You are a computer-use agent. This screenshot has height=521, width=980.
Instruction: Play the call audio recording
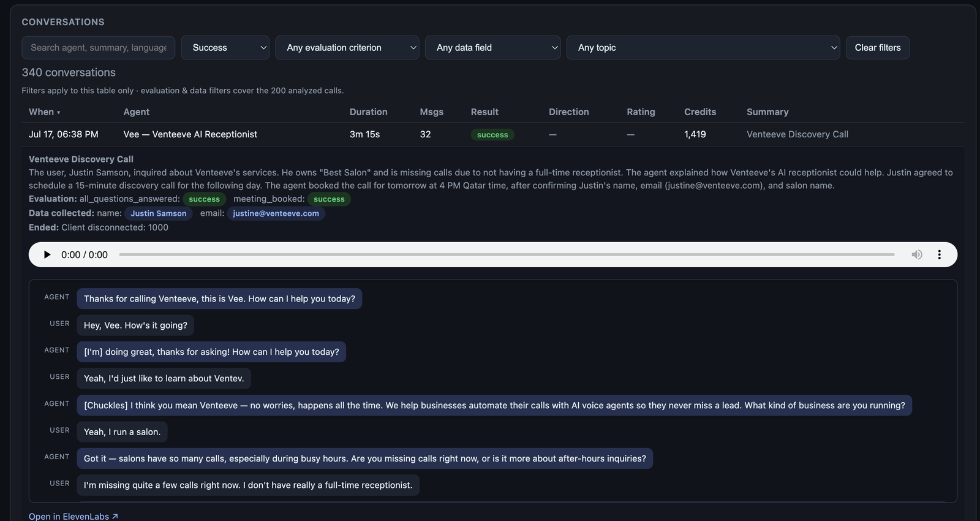(47, 254)
